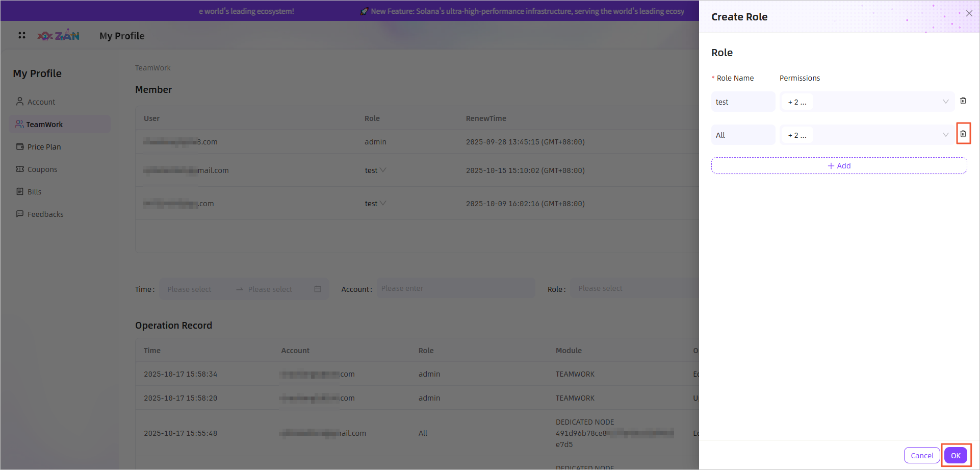The image size is (980, 470).
Task: Click the TeamWork breadcrumb text
Action: click(x=153, y=68)
